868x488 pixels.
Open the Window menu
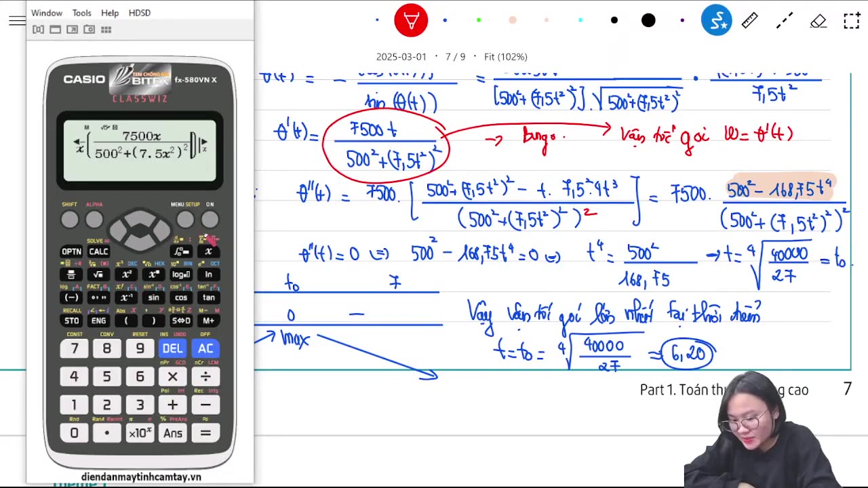pos(47,13)
